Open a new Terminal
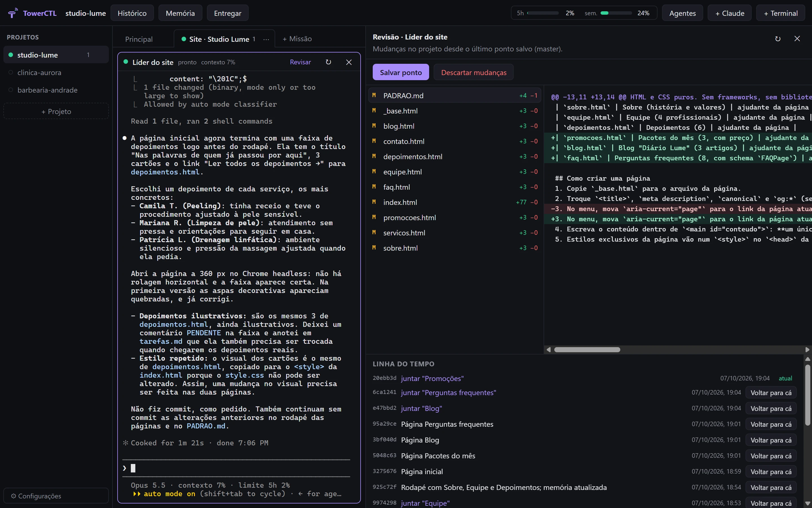The image size is (812, 508). 780,13
